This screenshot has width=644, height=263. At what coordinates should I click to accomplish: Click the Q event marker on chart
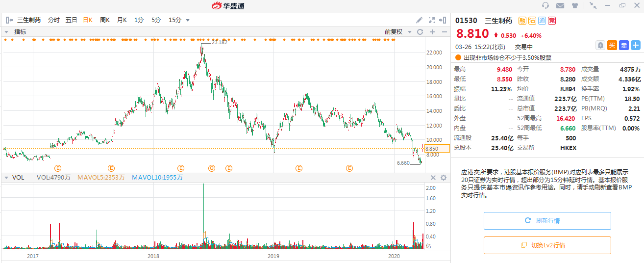pyautogui.click(x=212, y=168)
